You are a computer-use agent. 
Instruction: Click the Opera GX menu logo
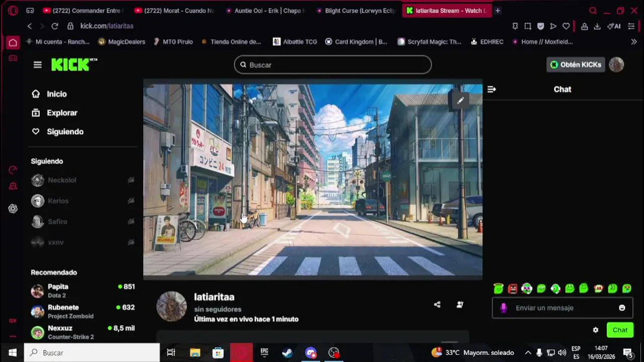[x=13, y=11]
